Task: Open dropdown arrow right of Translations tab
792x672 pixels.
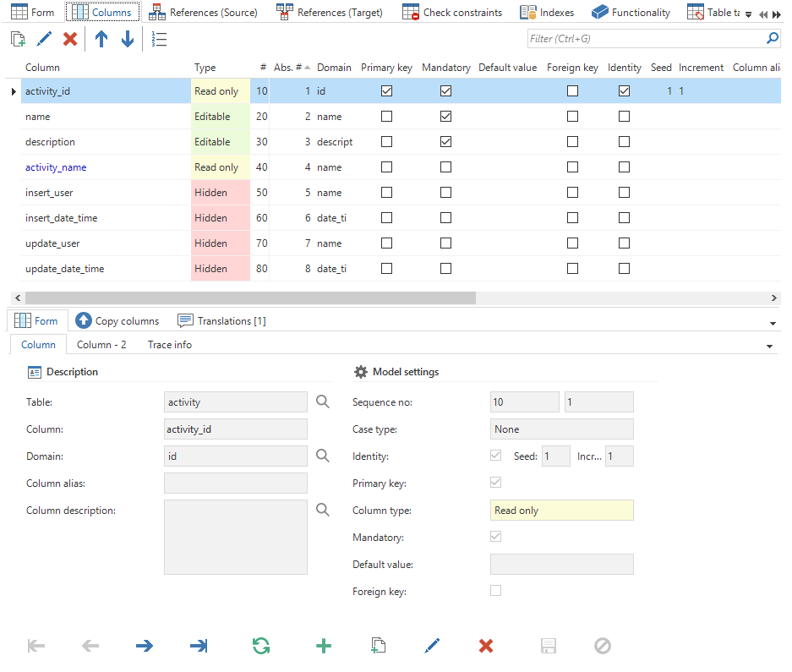Action: (x=773, y=323)
